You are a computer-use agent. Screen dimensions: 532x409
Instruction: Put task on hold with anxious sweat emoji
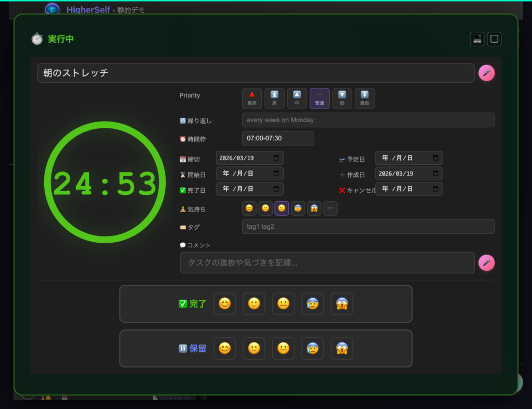click(312, 349)
